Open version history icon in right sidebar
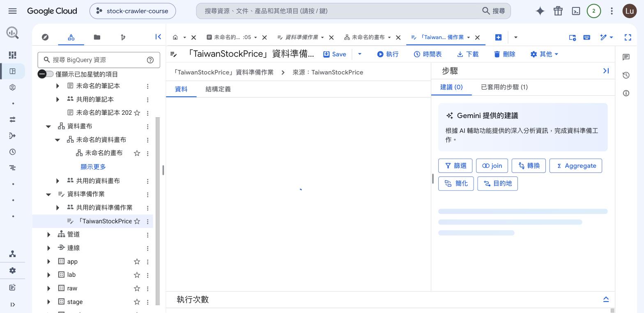644x313 pixels. tap(626, 75)
